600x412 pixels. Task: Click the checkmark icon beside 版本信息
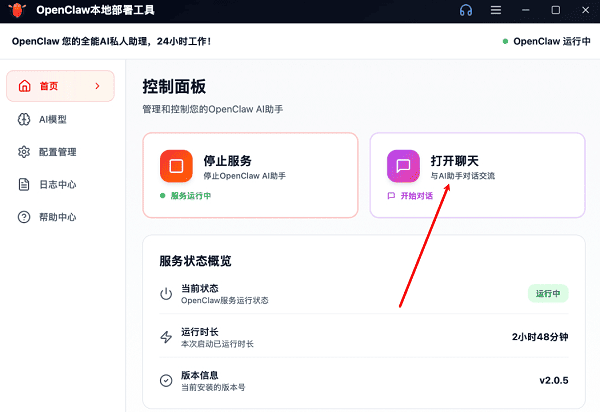(166, 380)
